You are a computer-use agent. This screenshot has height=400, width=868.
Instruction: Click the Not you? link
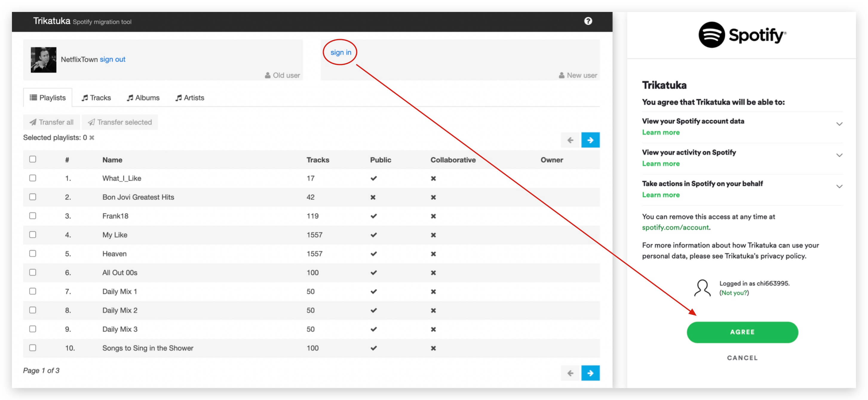[734, 293]
